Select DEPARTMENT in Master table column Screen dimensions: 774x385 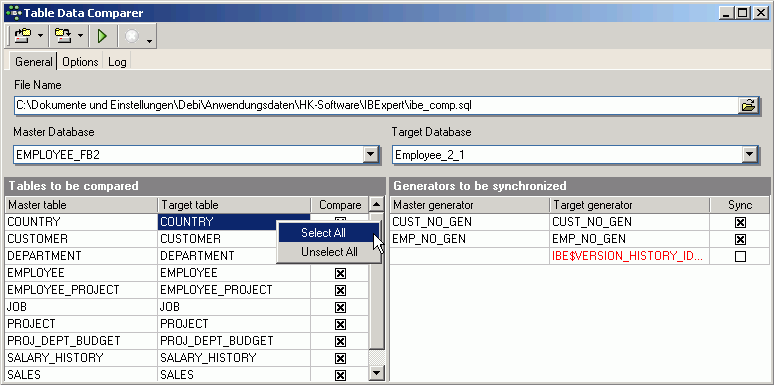coord(81,256)
